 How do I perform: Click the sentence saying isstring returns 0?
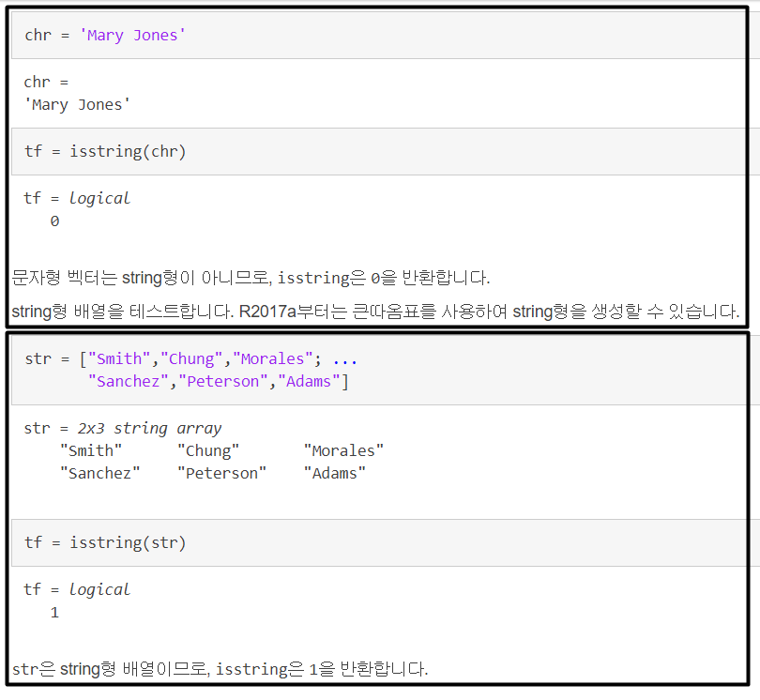(251, 278)
